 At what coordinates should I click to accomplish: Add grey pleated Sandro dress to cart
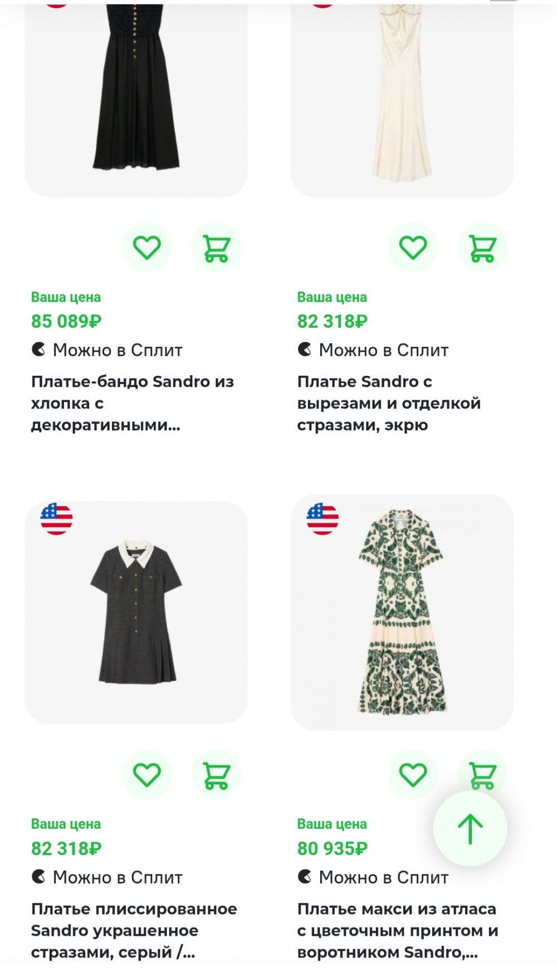click(x=216, y=775)
